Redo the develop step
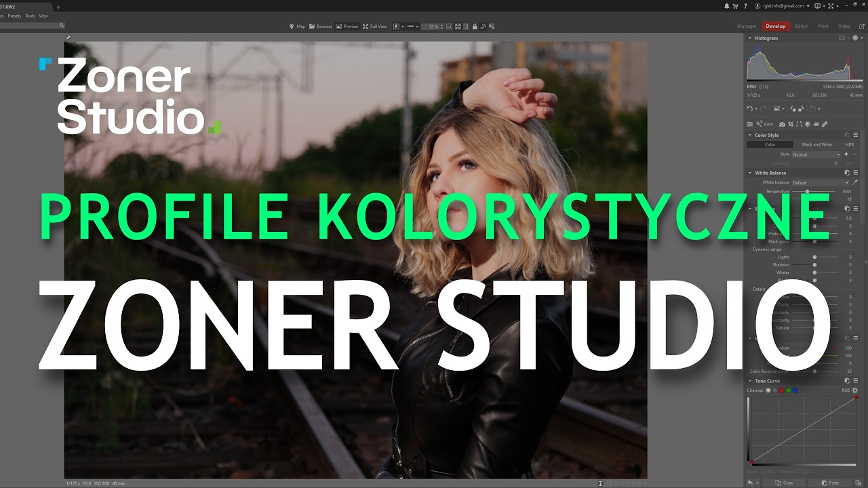Image resolution: width=868 pixels, height=488 pixels. click(x=764, y=108)
